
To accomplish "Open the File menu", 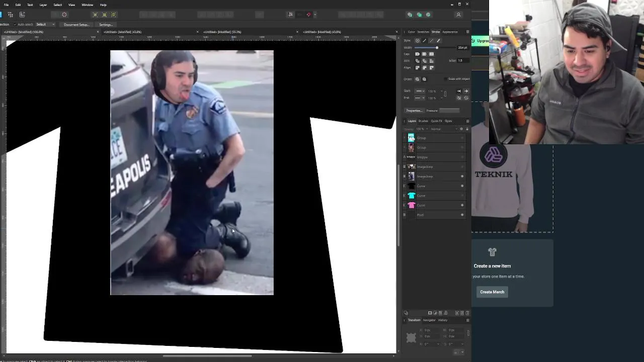I will tap(6, 5).
